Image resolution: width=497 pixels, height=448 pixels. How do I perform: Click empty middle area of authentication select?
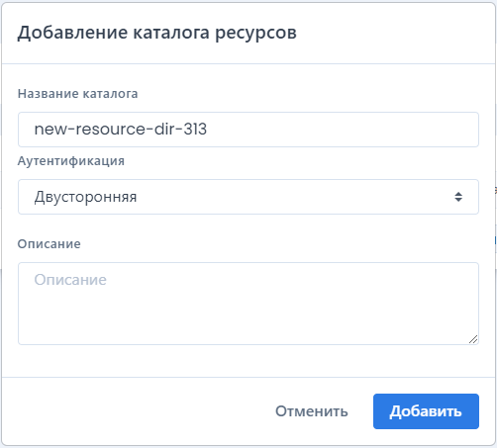(290, 197)
